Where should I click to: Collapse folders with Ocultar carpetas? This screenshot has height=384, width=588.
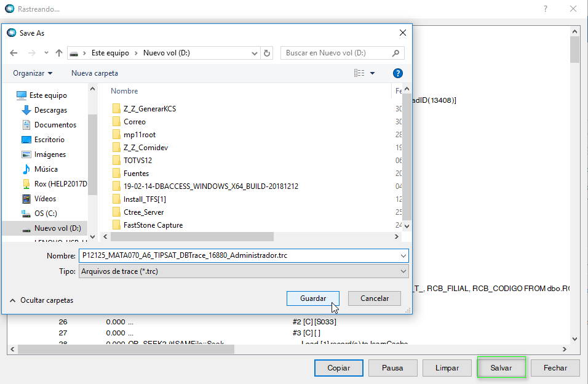click(41, 300)
